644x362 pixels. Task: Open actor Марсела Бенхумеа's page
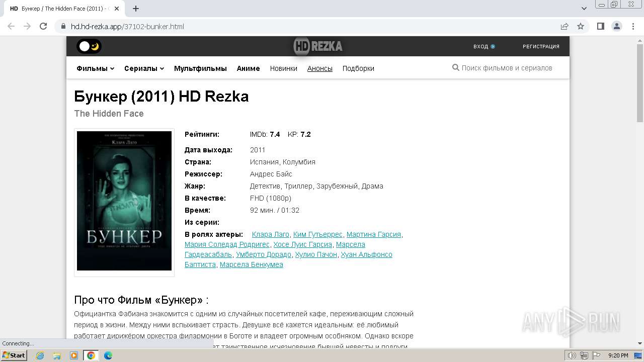tap(251, 264)
